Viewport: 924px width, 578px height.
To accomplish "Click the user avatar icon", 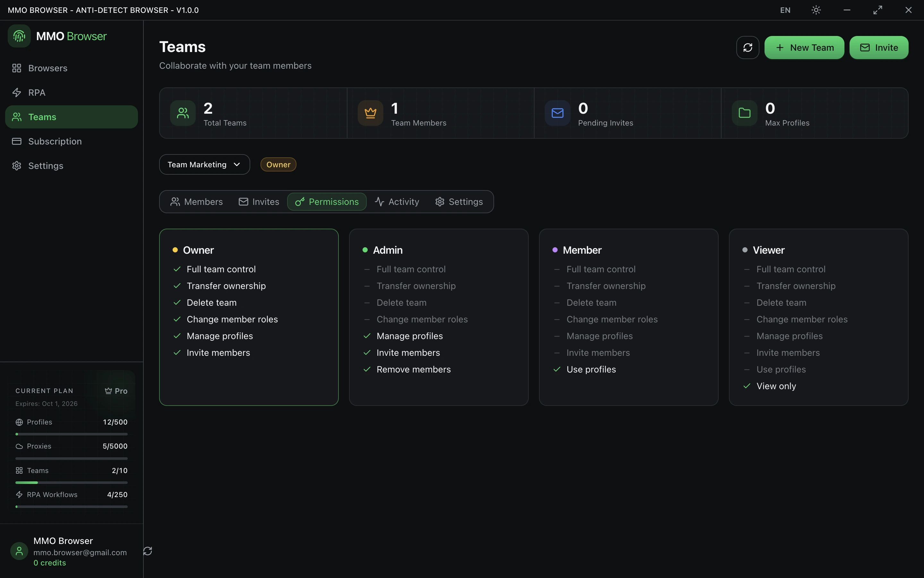I will (19, 551).
